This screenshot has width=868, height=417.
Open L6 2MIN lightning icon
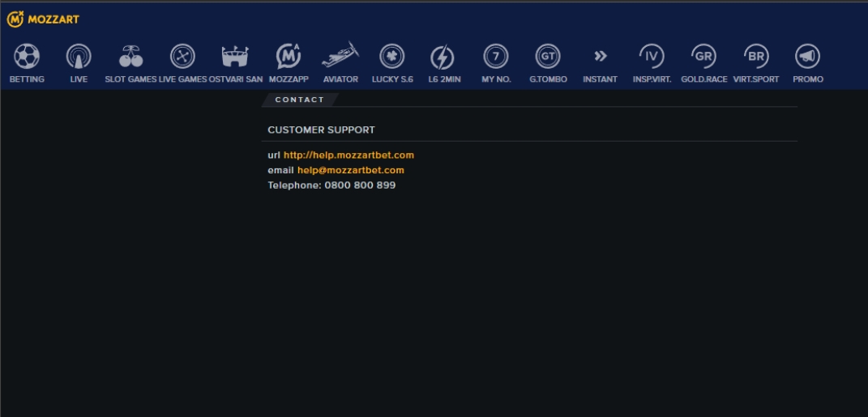pyautogui.click(x=442, y=57)
